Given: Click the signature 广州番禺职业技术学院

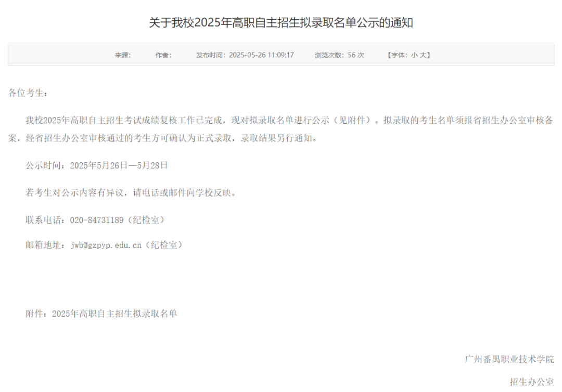Looking at the screenshot, I should tap(509, 359).
